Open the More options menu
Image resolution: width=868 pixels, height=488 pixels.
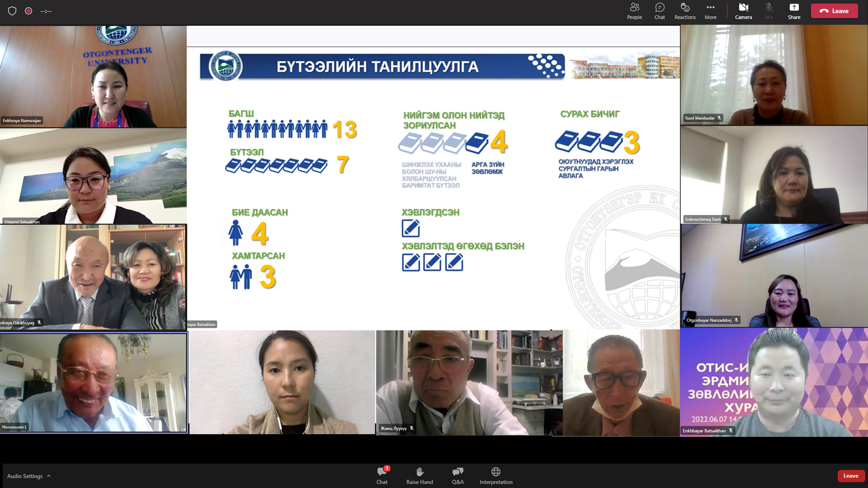click(711, 11)
